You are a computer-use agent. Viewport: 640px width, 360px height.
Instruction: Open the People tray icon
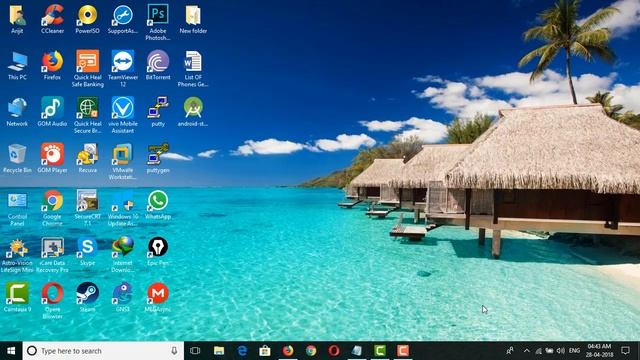coord(510,351)
